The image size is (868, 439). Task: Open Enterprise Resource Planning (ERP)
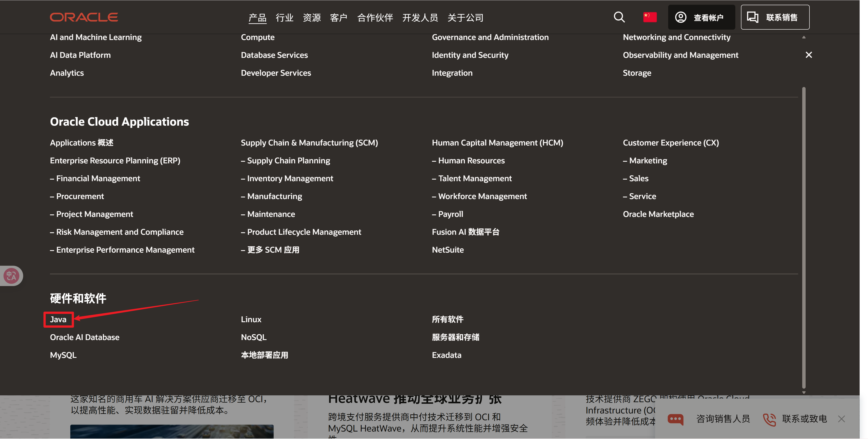tap(115, 160)
